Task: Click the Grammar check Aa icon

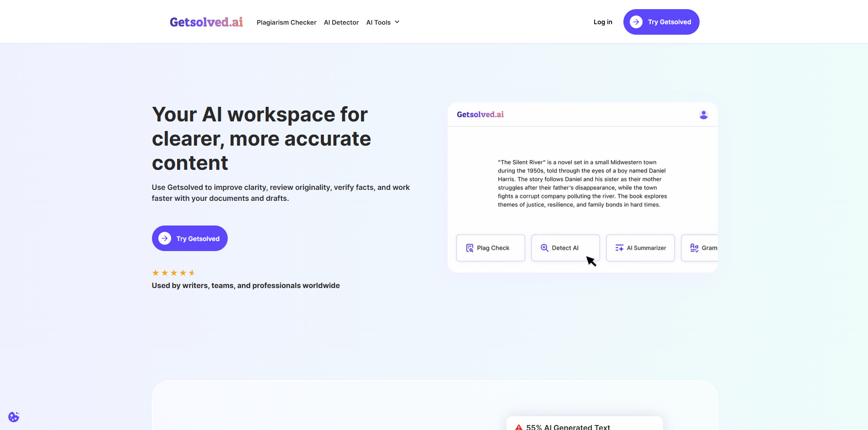Action: click(x=694, y=248)
